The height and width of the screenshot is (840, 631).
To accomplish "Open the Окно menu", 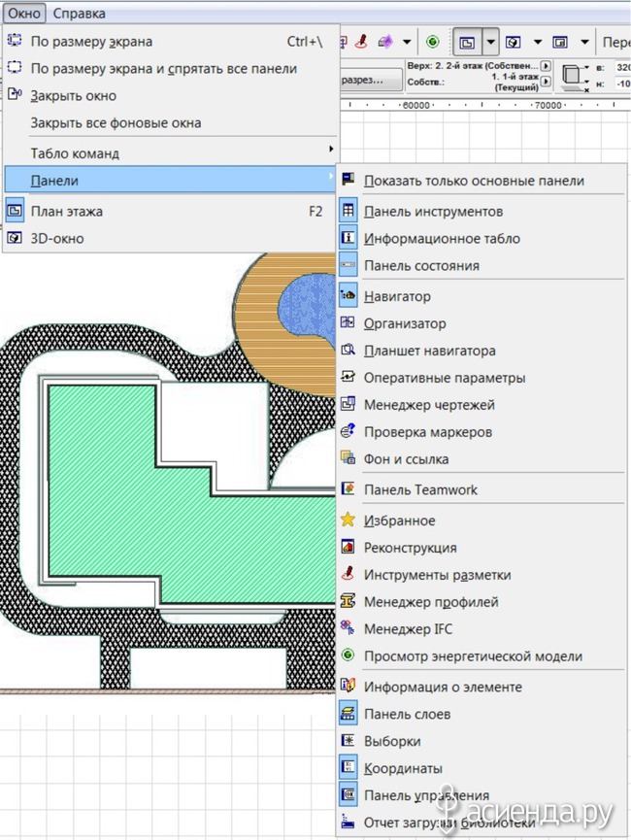I will click(23, 14).
